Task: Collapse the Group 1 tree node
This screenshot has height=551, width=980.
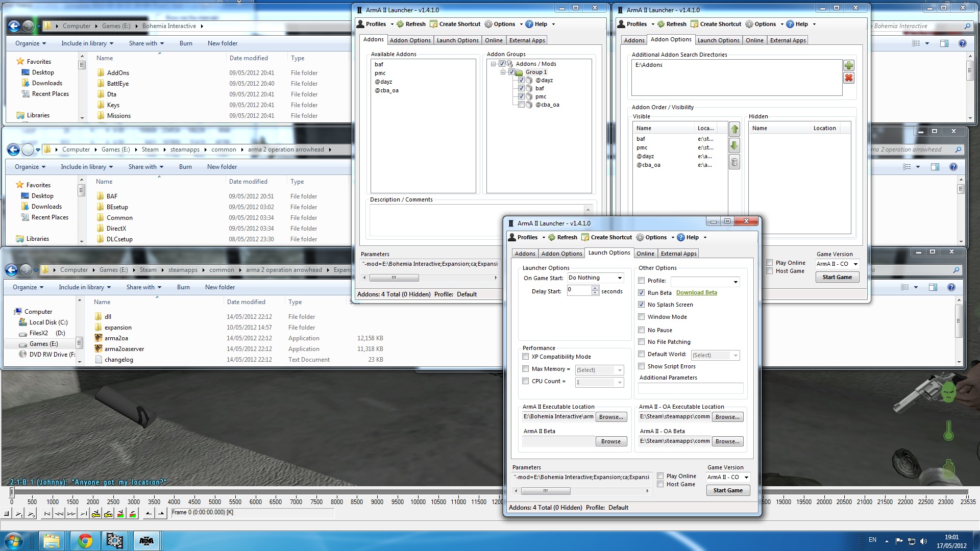Action: click(x=503, y=72)
